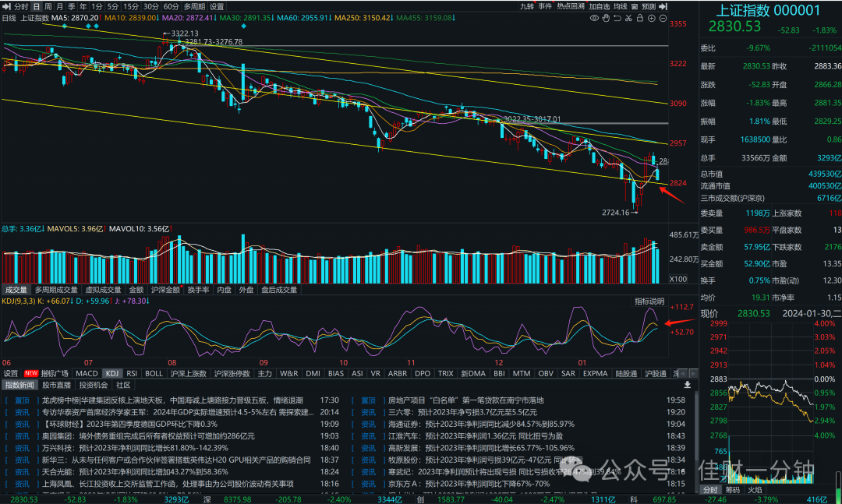The height and width of the screenshot is (504, 842).
Task: Click the download arrow icon in news panel
Action: 687,385
